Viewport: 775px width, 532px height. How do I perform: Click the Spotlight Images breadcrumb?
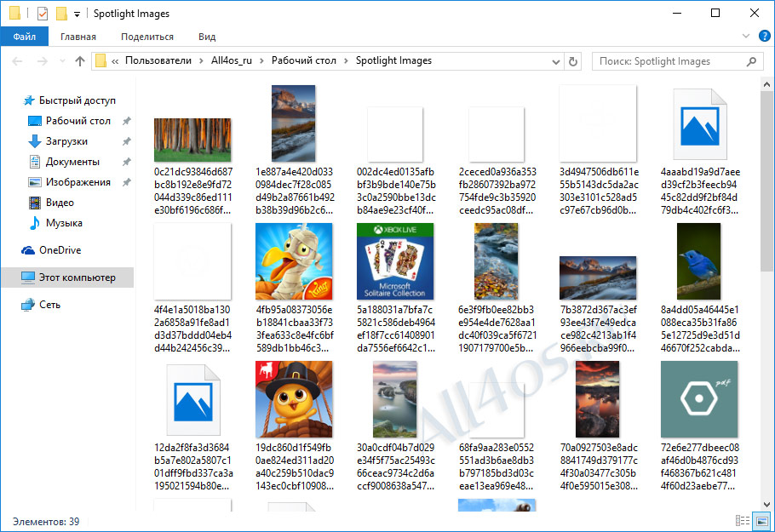click(394, 60)
